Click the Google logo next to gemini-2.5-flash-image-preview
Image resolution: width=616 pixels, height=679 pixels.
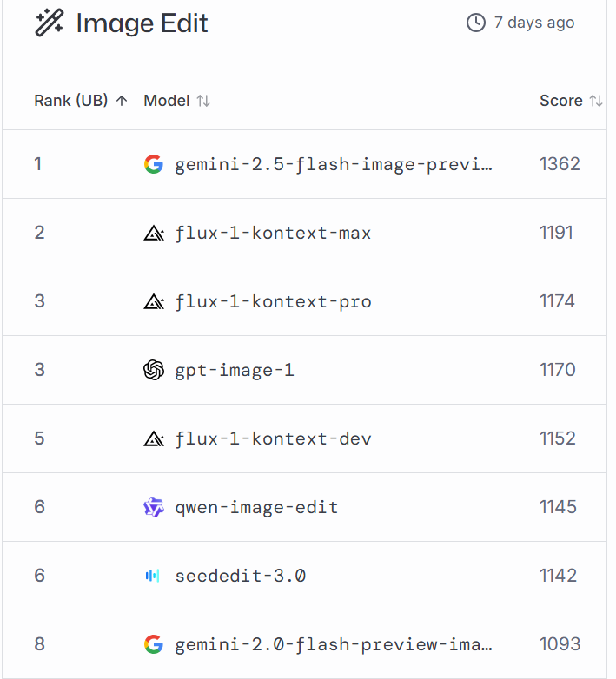(x=154, y=164)
